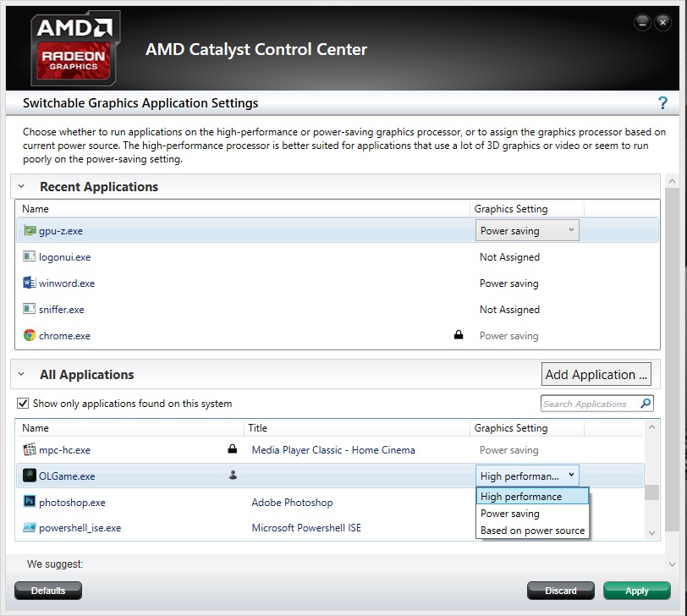Select the winword.exe Word icon

(x=29, y=283)
